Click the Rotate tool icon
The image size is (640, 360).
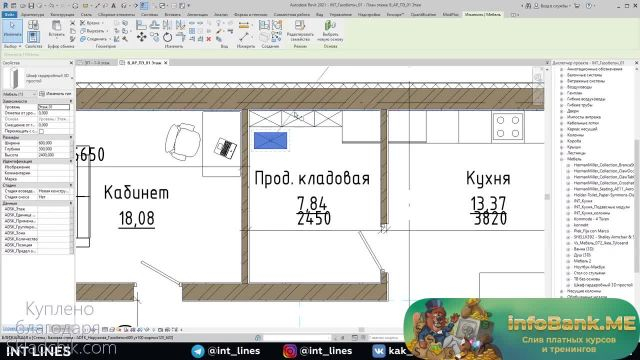click(167, 38)
